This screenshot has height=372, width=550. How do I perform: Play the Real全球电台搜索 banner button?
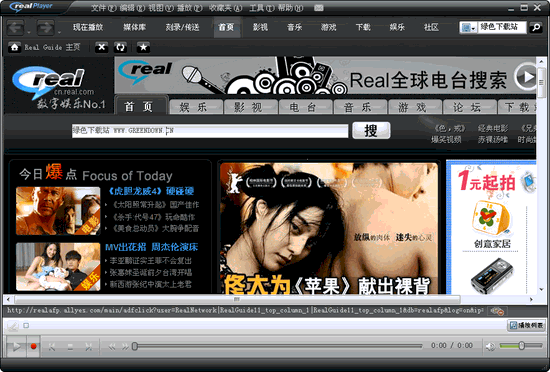click(525, 76)
